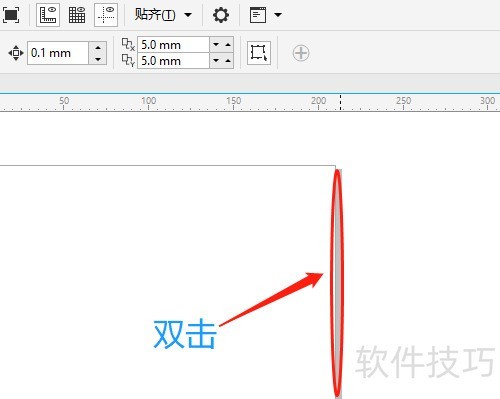Increase the nudge distance with up arrow
500x399 pixels.
pyautogui.click(x=98, y=47)
